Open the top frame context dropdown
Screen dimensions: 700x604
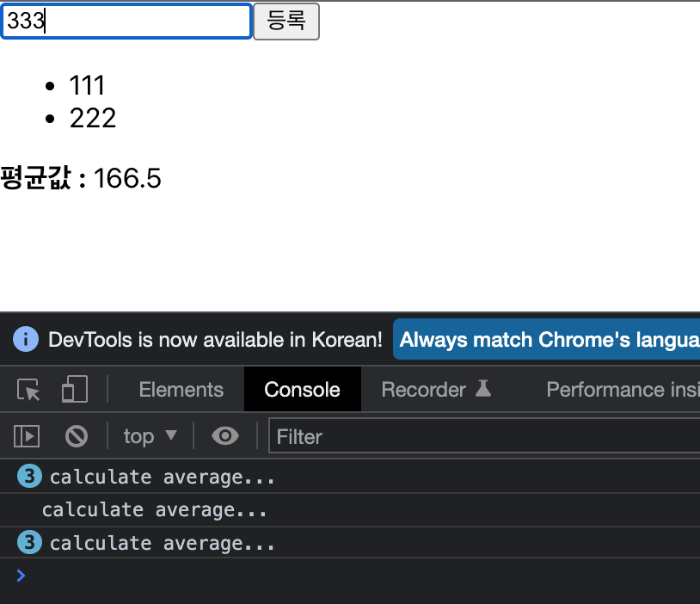(x=150, y=436)
